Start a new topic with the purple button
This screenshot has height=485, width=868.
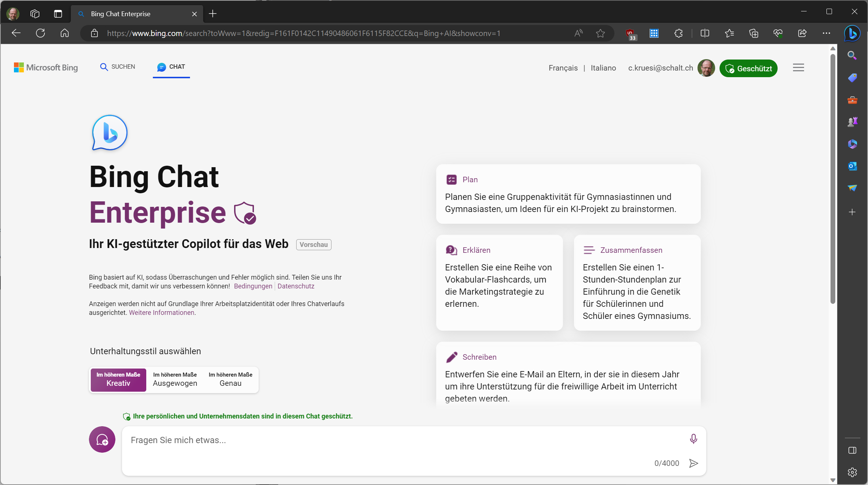click(102, 439)
